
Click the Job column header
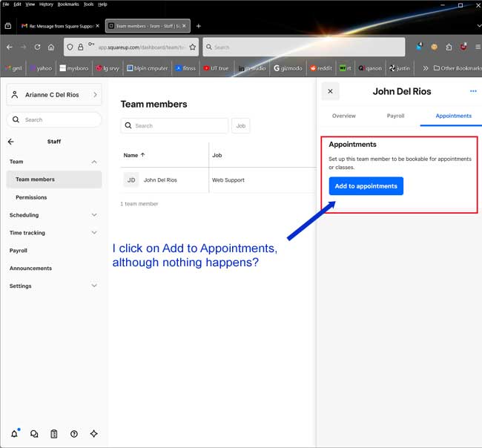click(x=217, y=155)
